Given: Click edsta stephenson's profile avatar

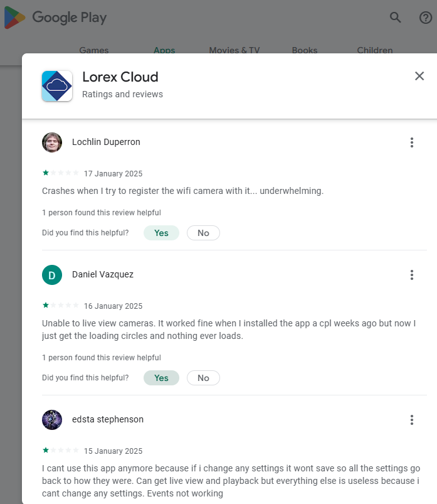Looking at the screenshot, I should point(52,420).
